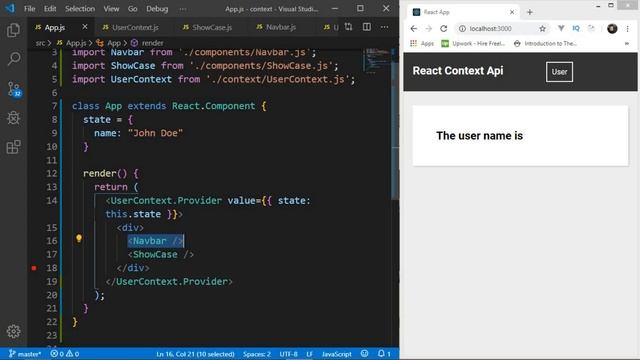Screen dimensions: 640x360
Task: Open the Debug menu
Action: pos(157,9)
